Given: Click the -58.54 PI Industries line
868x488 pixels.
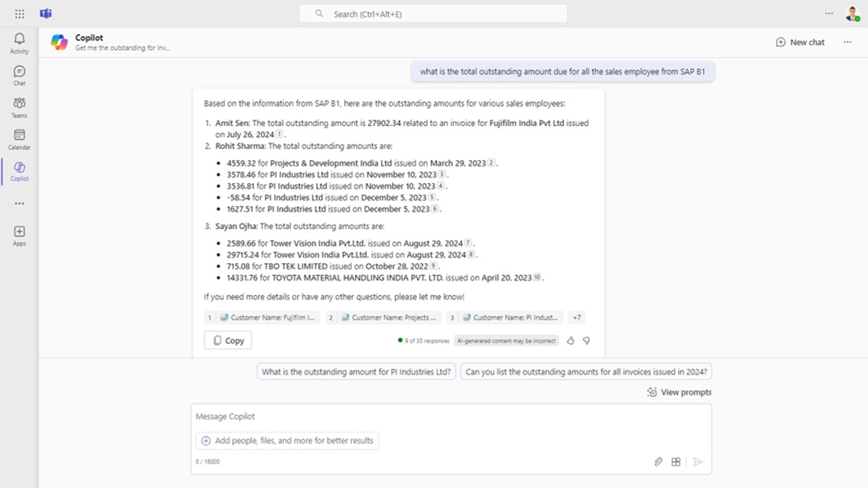Looking at the screenshot, I should point(332,197).
